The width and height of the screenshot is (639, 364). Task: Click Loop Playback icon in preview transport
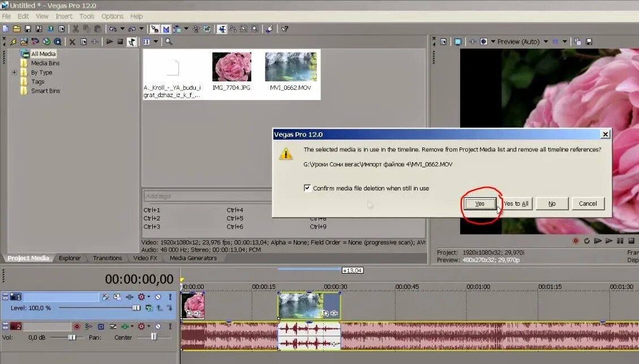[587, 241]
